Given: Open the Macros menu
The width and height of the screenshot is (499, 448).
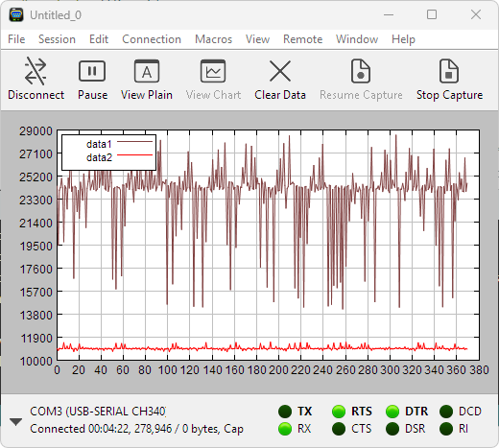Looking at the screenshot, I should 213,39.
